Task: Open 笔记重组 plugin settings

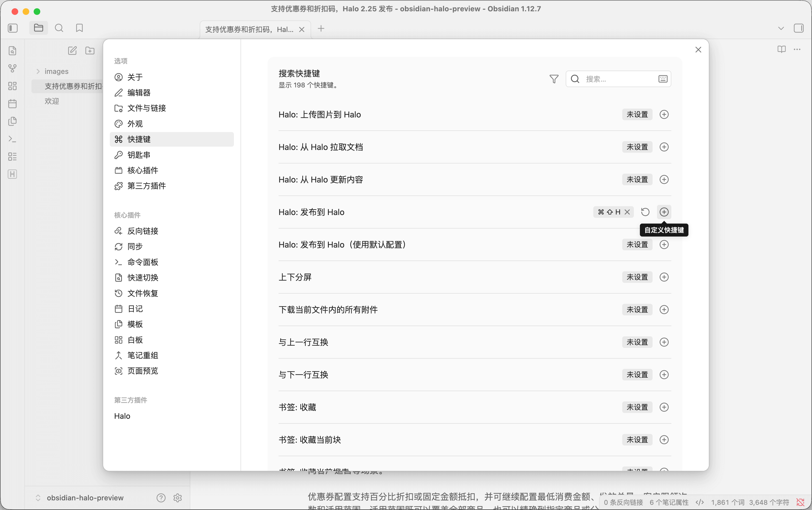Action: coord(172,355)
